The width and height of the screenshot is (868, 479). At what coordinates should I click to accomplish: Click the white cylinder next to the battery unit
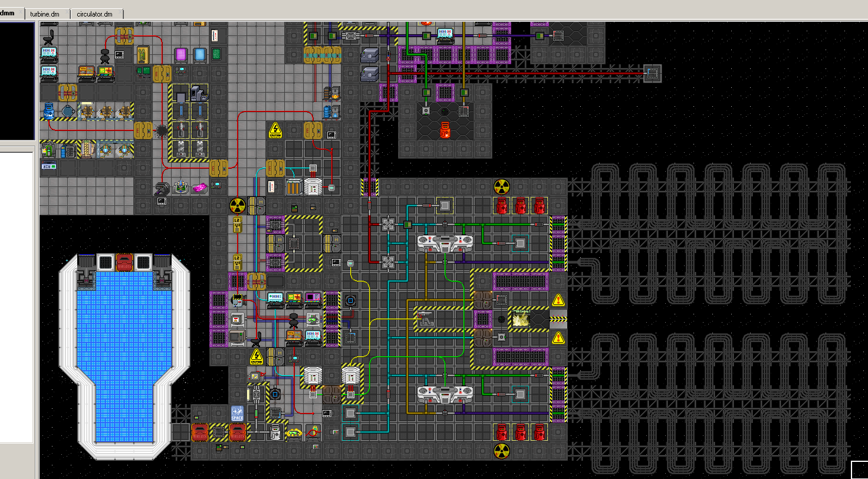(x=313, y=187)
